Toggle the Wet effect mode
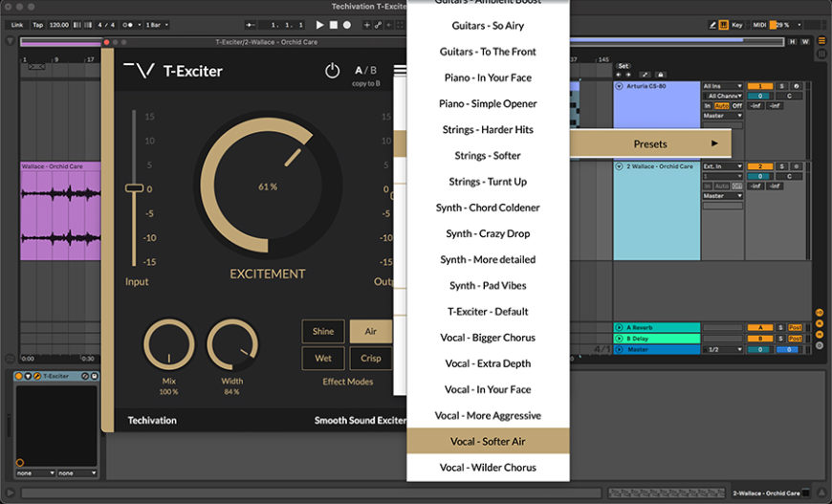Screen dimensions: 832x504 323,358
